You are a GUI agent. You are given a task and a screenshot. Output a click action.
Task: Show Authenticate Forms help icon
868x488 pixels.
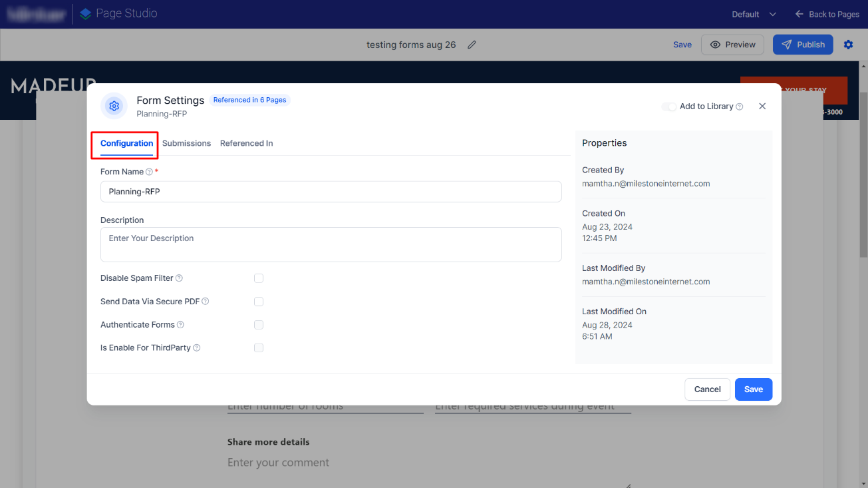click(x=180, y=325)
